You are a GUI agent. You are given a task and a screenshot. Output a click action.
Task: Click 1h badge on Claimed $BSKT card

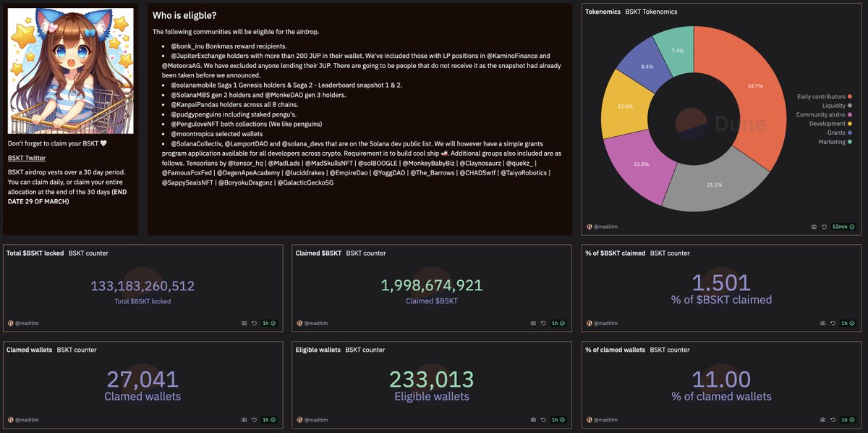pyautogui.click(x=558, y=323)
